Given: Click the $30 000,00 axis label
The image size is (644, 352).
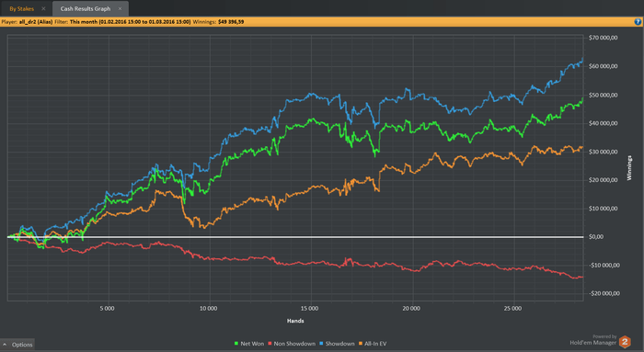Looking at the screenshot, I should tap(603, 152).
